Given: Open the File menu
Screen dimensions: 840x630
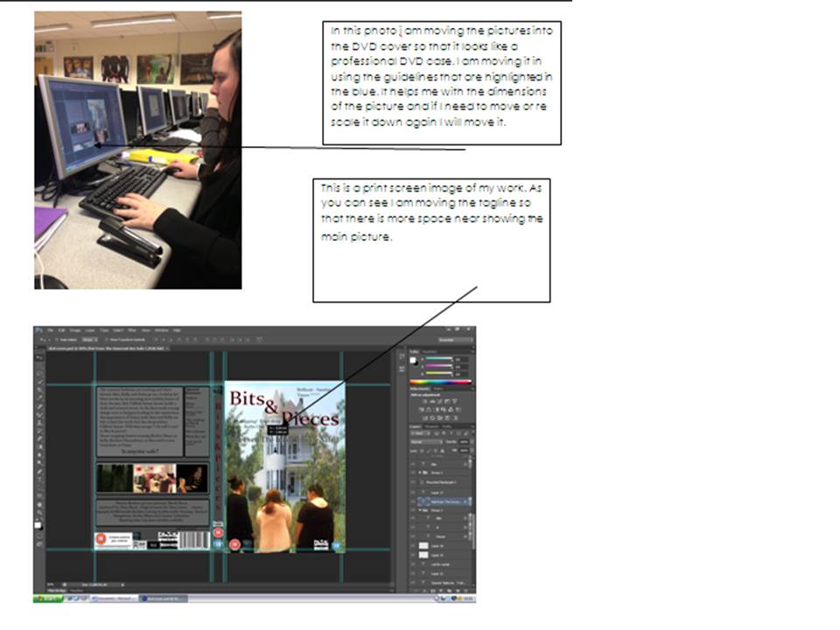Looking at the screenshot, I should click(51, 331).
